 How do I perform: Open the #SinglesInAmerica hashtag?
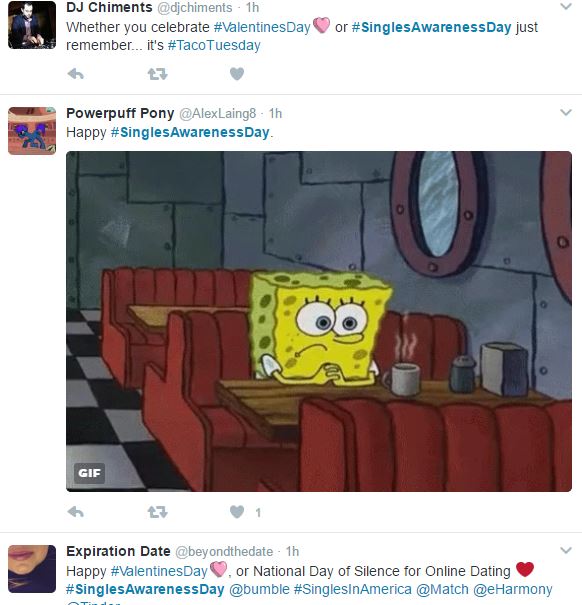[353, 589]
